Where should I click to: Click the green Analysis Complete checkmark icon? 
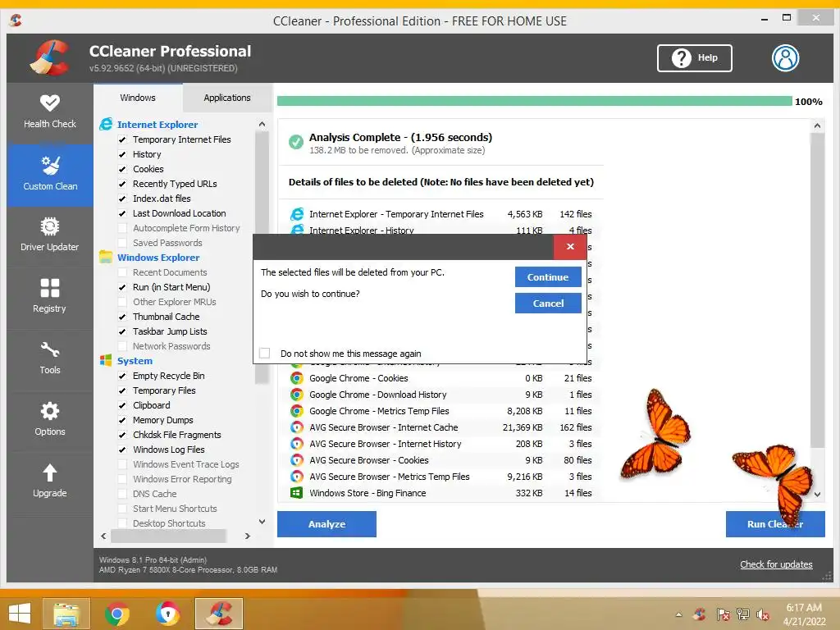[x=295, y=143]
